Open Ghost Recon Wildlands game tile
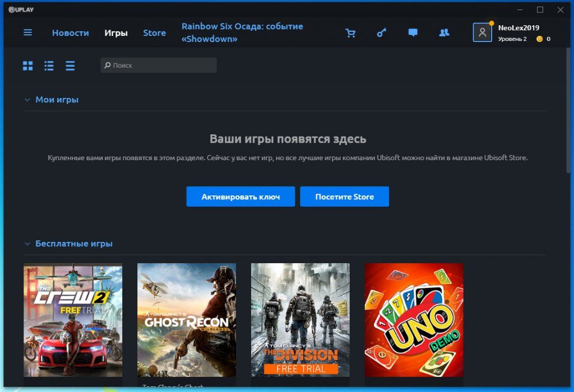Screen dimensions: 574x392 (x=187, y=320)
